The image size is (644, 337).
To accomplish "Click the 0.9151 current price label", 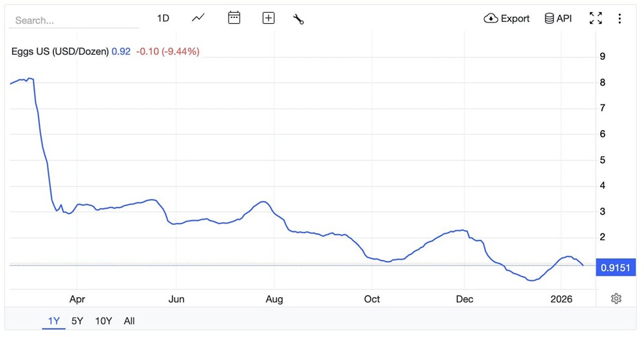I will coord(616,267).
